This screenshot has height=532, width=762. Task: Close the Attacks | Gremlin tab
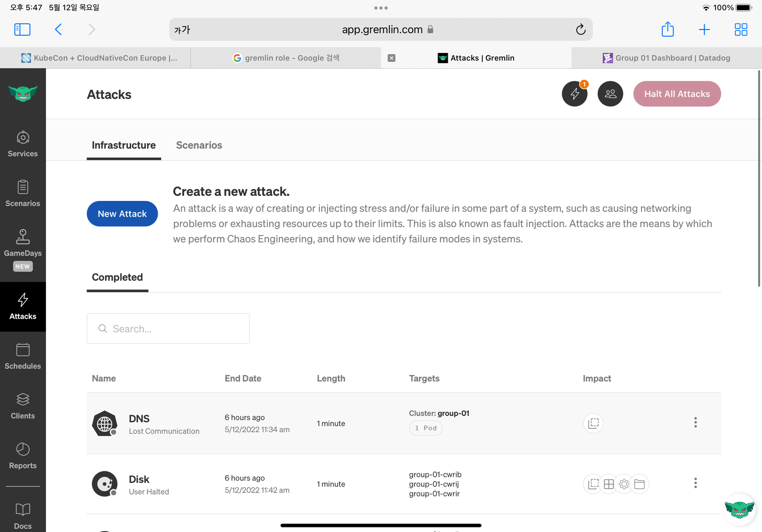(x=392, y=58)
